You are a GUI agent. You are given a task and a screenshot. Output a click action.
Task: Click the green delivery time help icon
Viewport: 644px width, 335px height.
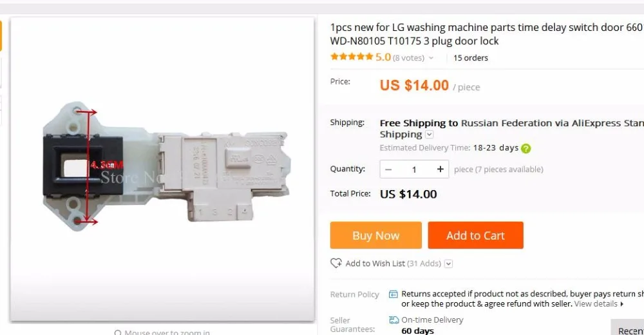click(x=526, y=148)
